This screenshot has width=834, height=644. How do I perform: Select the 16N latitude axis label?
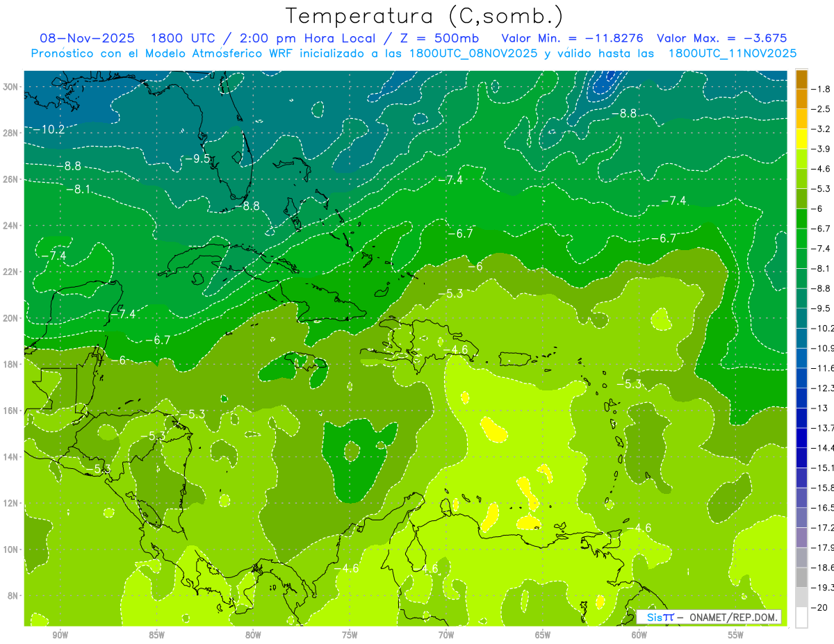point(12,411)
